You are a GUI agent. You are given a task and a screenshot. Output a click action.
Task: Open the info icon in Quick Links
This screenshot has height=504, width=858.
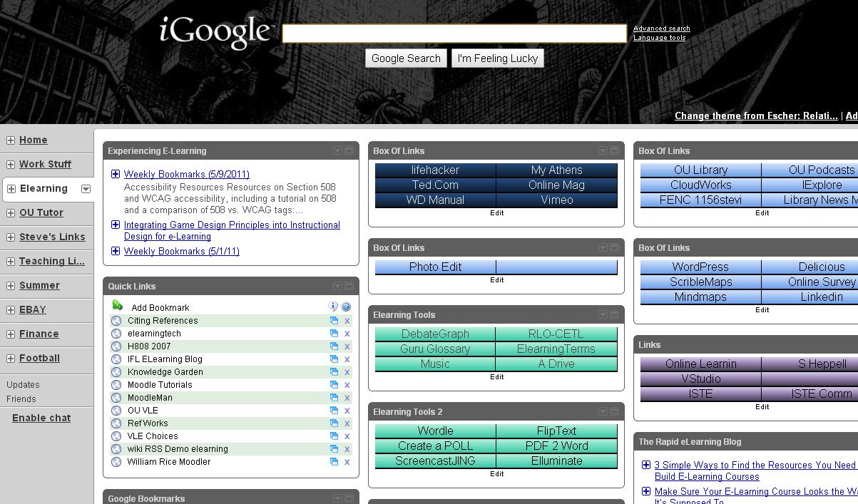333,307
